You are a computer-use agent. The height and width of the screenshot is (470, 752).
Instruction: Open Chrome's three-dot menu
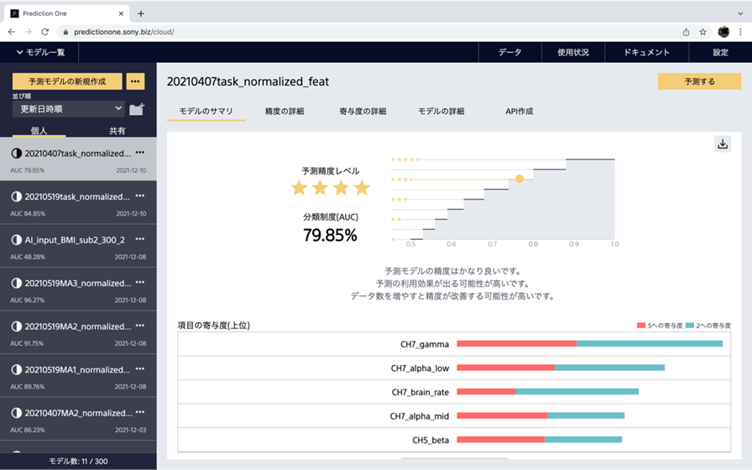coord(740,32)
